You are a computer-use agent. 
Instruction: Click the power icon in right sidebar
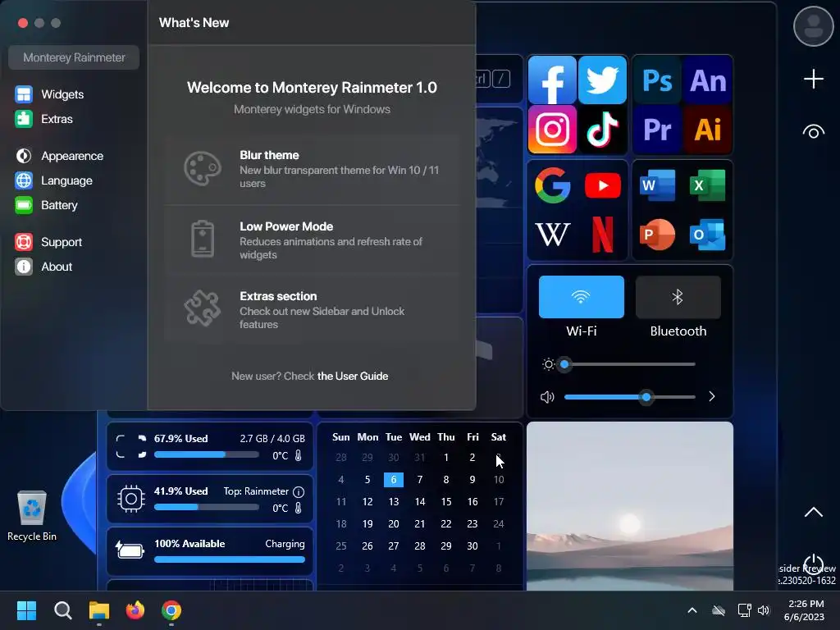813,564
